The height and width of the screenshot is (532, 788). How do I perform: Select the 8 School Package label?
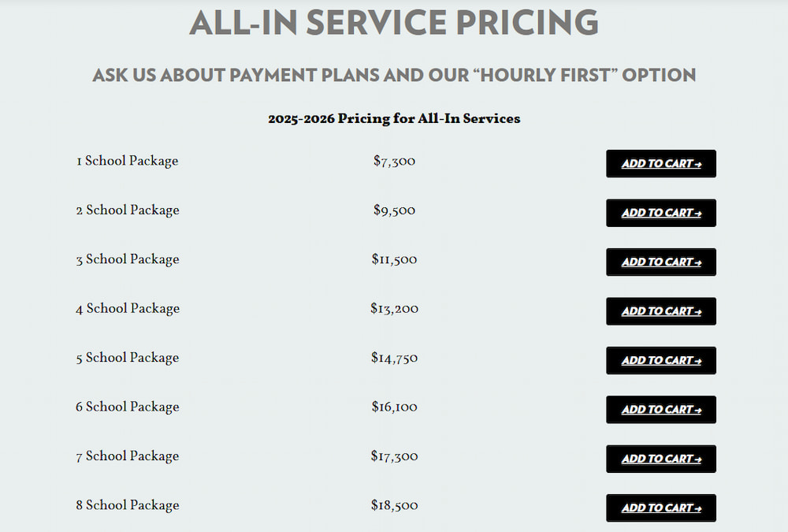127,505
